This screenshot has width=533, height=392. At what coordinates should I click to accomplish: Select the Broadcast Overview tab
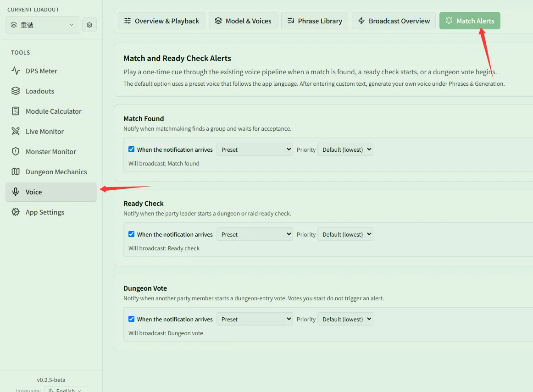tap(394, 21)
